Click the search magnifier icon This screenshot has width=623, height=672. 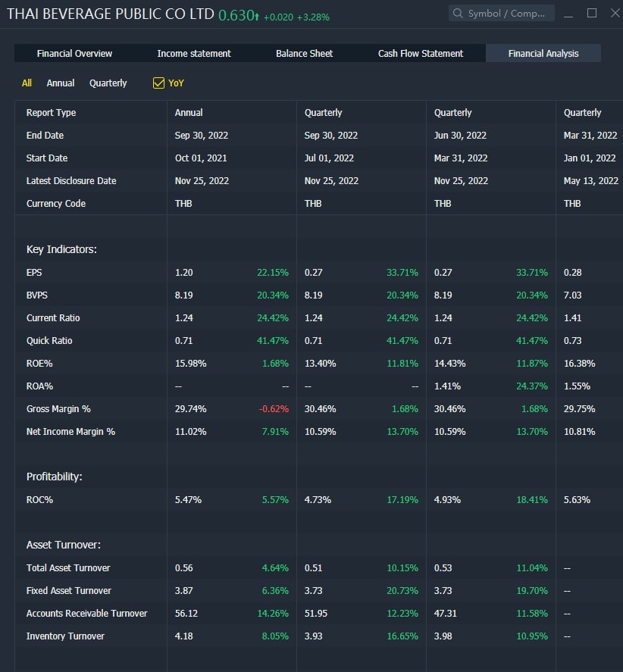coord(458,14)
